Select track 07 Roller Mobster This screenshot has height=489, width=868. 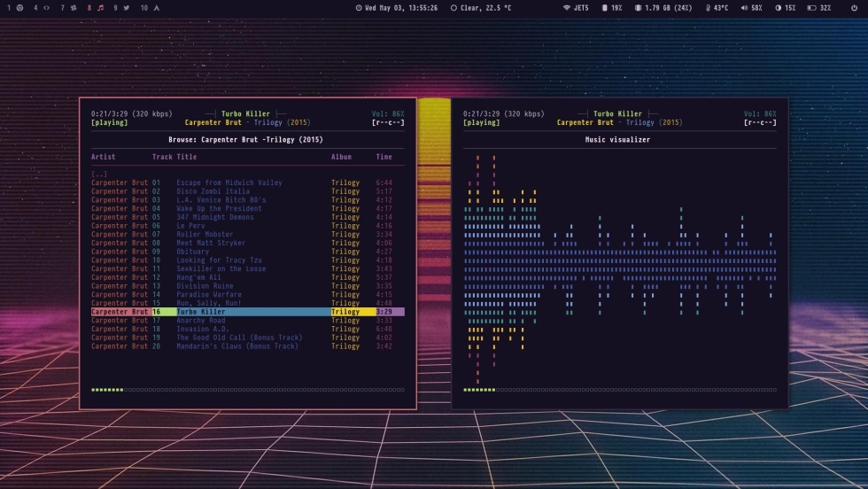[x=248, y=234]
